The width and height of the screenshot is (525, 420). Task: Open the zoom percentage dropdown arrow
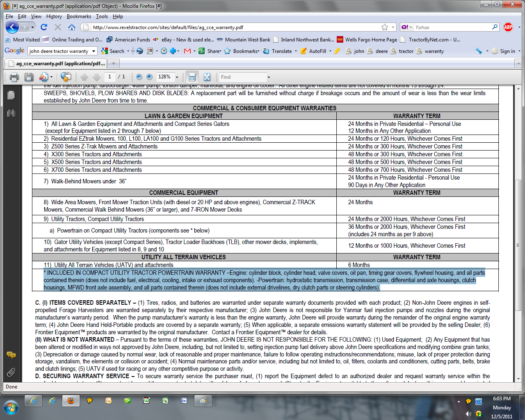(177, 77)
